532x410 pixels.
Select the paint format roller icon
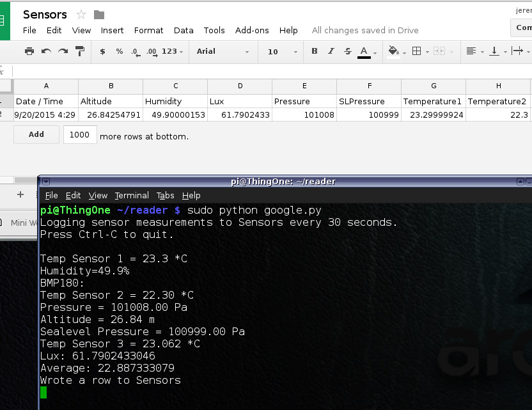coord(80,51)
